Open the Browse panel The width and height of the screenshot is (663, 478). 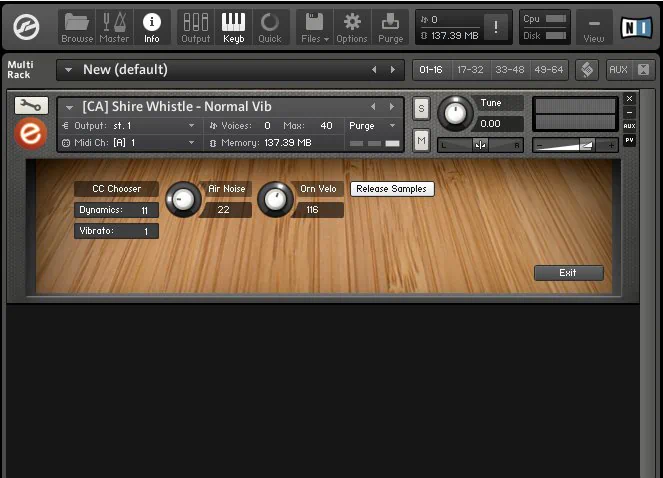pos(77,27)
